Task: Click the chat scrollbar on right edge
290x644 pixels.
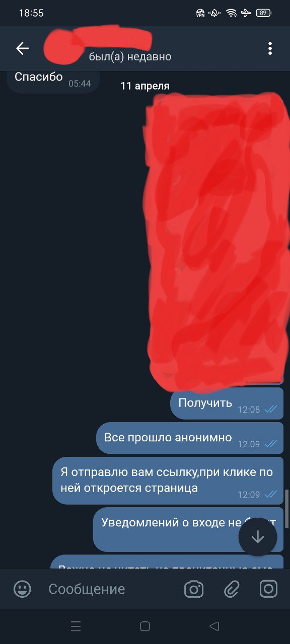Action: coord(287,509)
